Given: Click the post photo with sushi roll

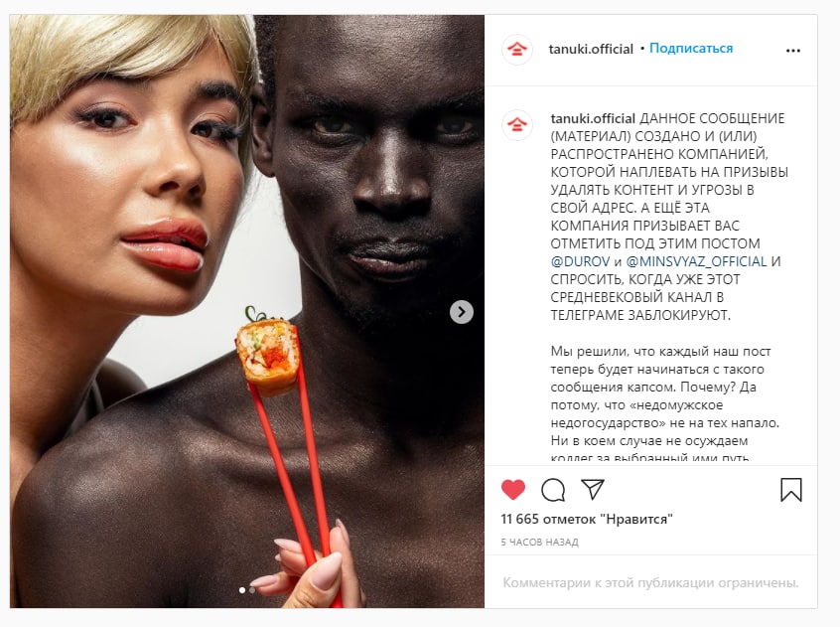Looking at the screenshot, I should pos(247,311).
